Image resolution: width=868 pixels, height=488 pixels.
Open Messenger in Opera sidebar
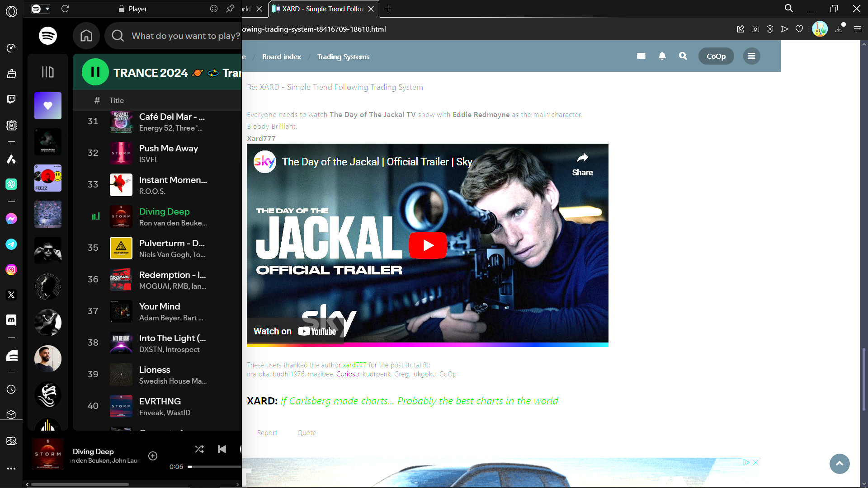click(x=11, y=219)
